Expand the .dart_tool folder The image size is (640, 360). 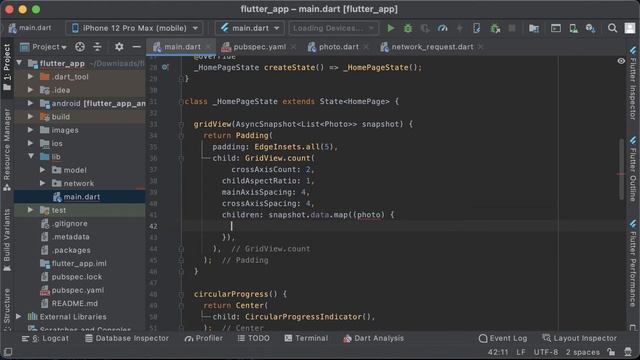31,76
